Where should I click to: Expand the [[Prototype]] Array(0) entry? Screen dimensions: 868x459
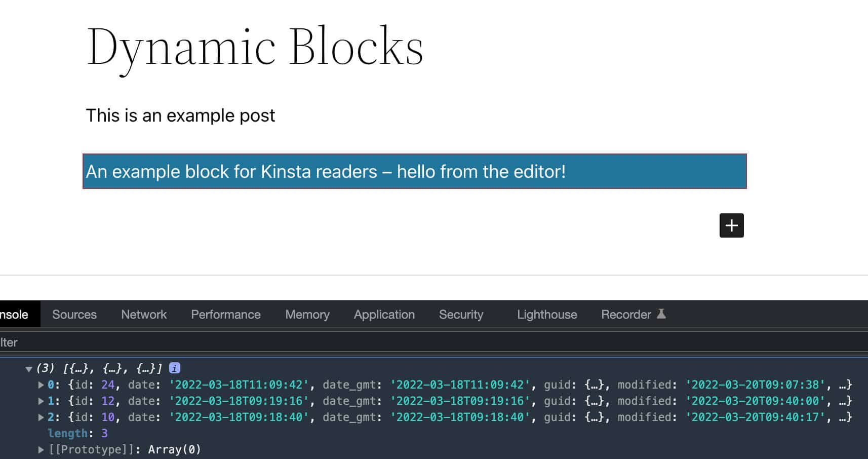point(41,450)
